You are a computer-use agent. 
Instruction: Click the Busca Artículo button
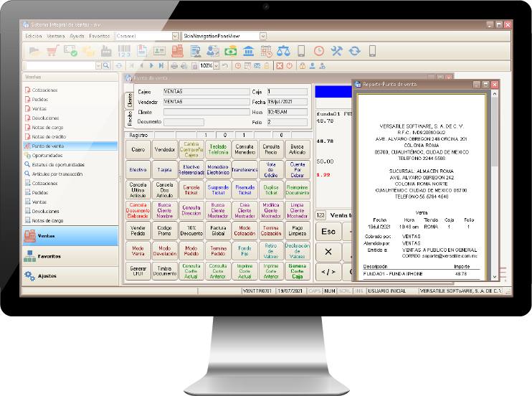tap(298, 149)
